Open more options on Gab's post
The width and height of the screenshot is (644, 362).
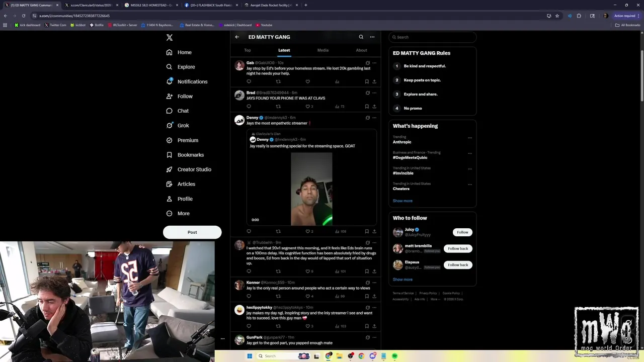point(374,63)
